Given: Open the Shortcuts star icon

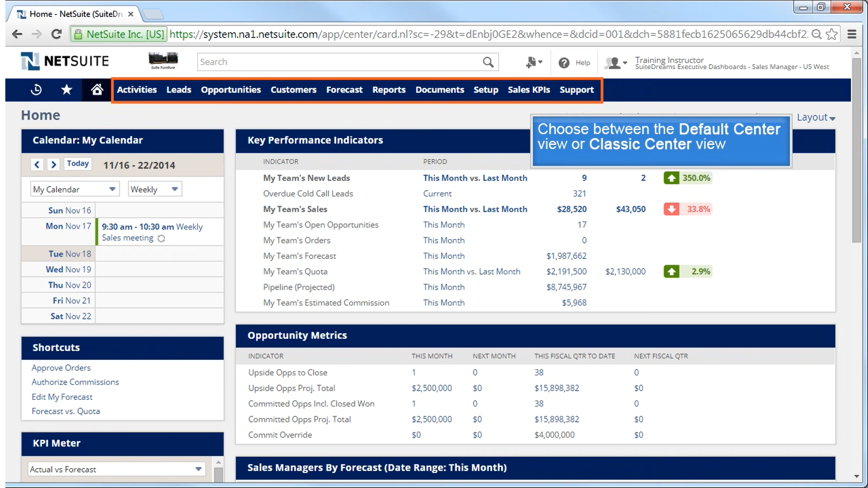Looking at the screenshot, I should tap(66, 90).
